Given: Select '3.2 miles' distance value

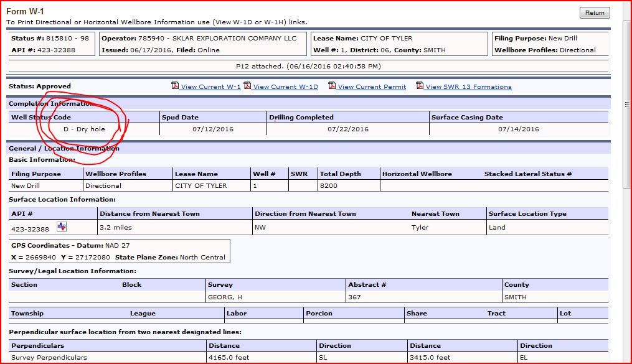Looking at the screenshot, I should (x=116, y=227).
